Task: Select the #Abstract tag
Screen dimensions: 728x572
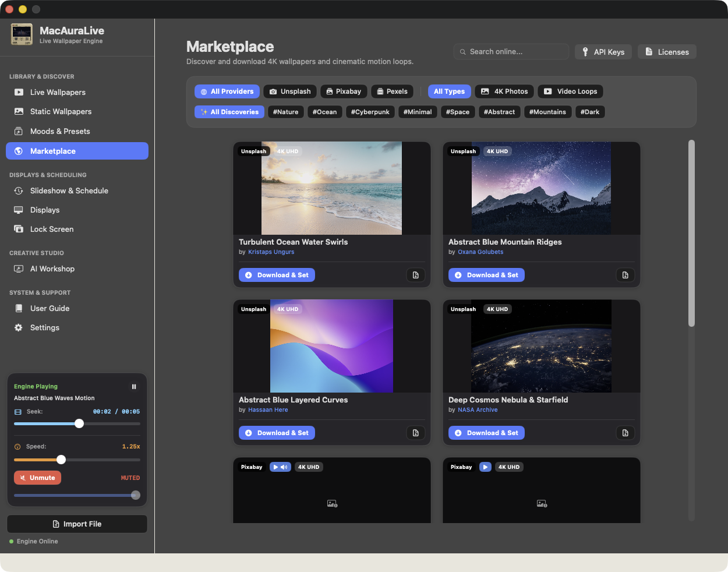Action: (500, 112)
